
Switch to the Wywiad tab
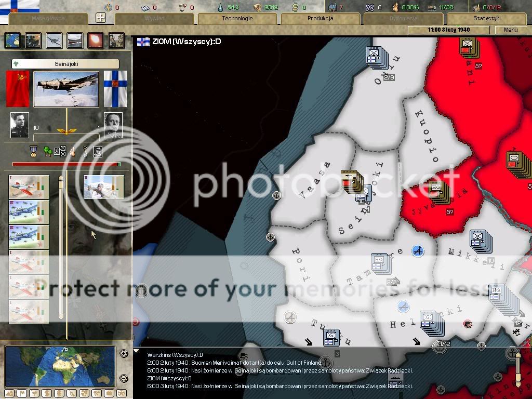154,18
